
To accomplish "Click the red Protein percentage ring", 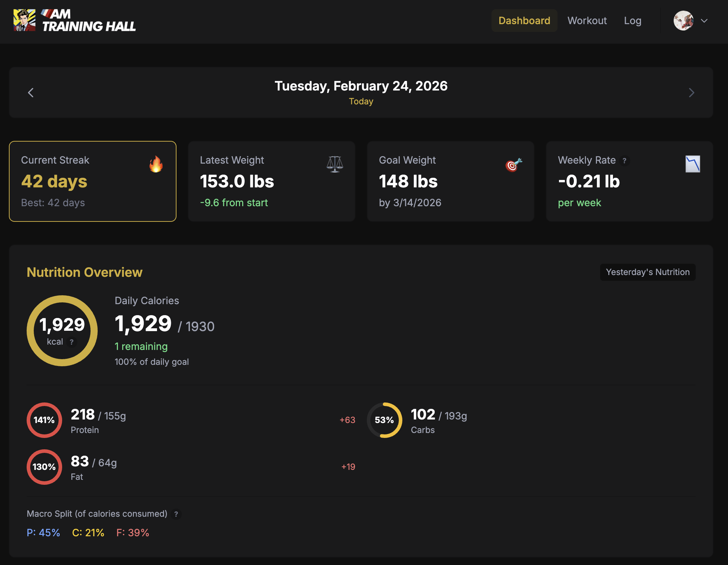I will click(44, 420).
